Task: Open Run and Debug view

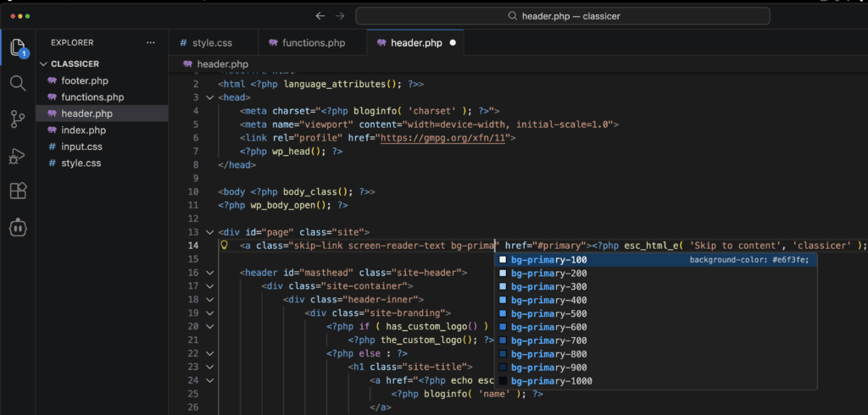Action: click(x=18, y=156)
